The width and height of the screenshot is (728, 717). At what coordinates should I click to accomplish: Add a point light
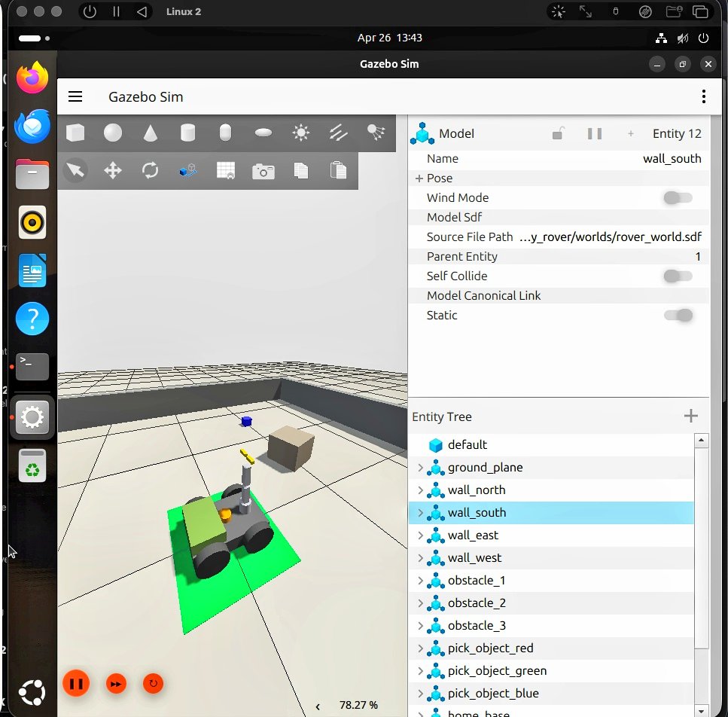pos(301,133)
